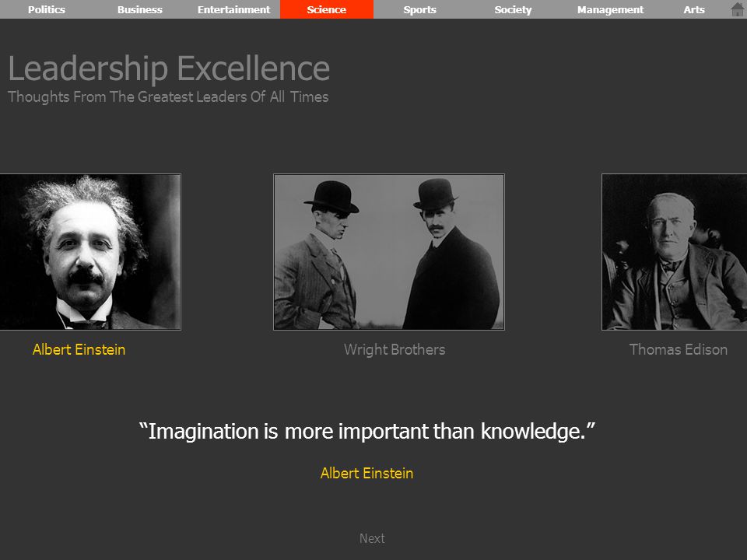
Task: Click the "Thoughts From The Greatest Leaders" subtitle
Action: 168,96
